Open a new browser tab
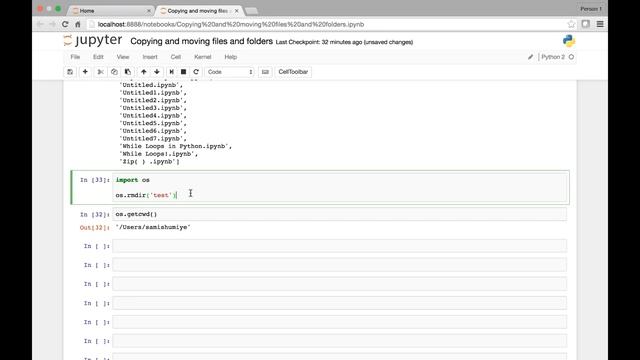 (251, 11)
